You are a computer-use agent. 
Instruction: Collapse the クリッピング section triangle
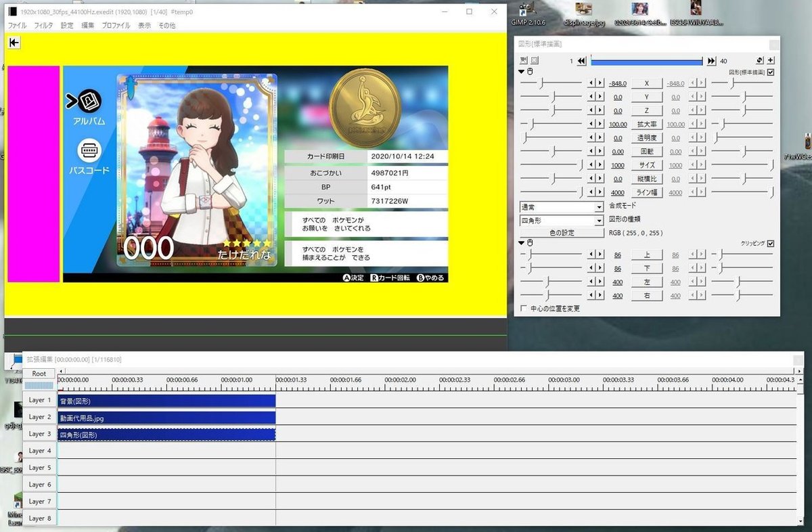click(x=522, y=242)
